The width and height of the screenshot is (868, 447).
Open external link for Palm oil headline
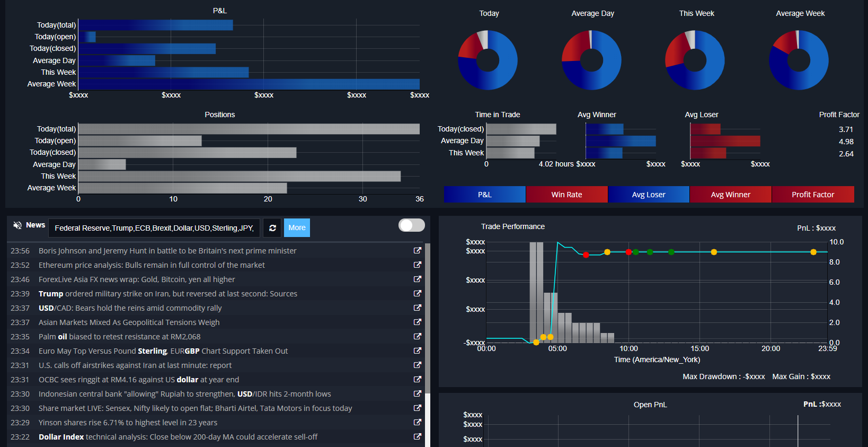tap(418, 336)
